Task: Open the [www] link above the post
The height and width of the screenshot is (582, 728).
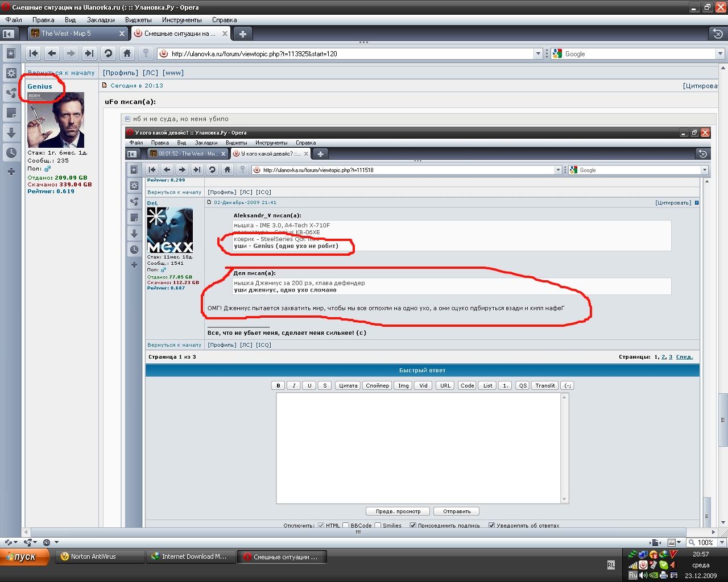Action: (x=173, y=73)
